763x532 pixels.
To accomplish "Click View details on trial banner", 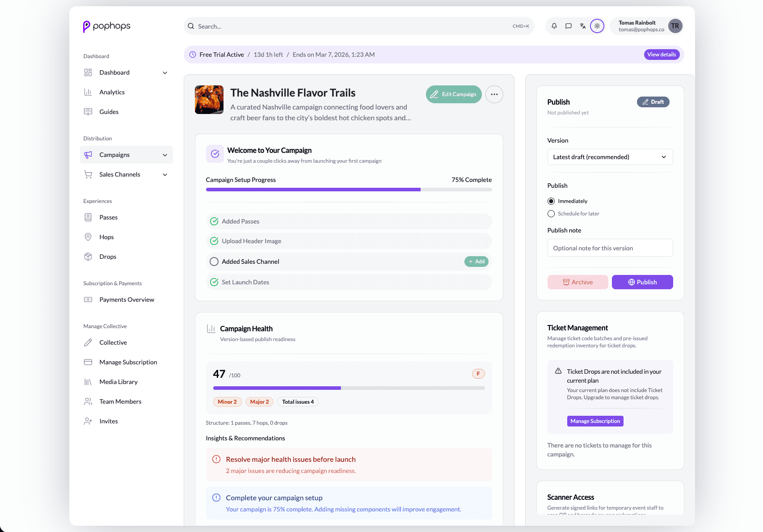I will [x=662, y=55].
